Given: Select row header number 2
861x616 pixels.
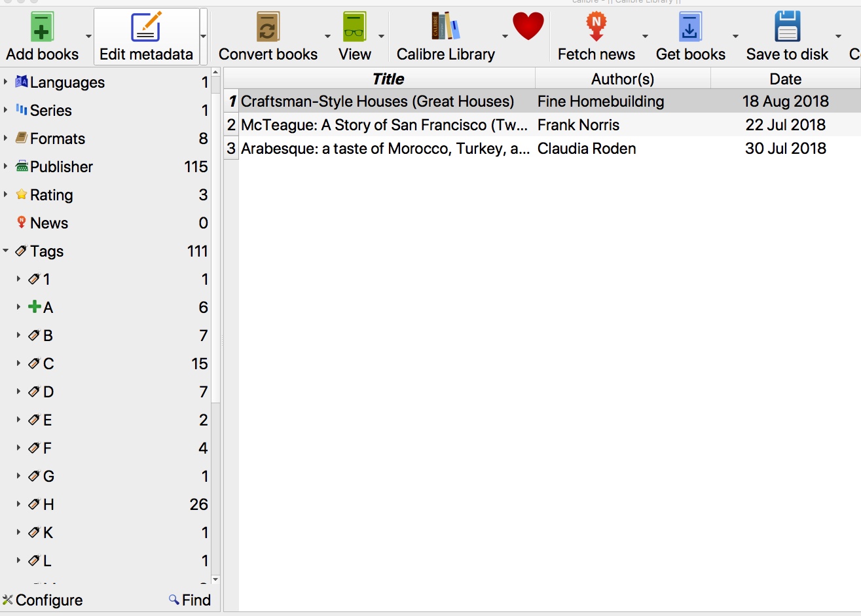Looking at the screenshot, I should coord(231,124).
